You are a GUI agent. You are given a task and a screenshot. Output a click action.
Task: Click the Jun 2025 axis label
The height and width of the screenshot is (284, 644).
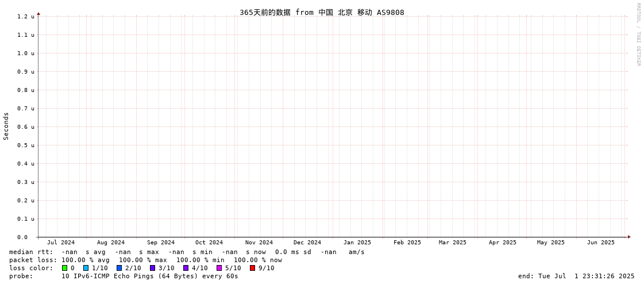(601, 243)
